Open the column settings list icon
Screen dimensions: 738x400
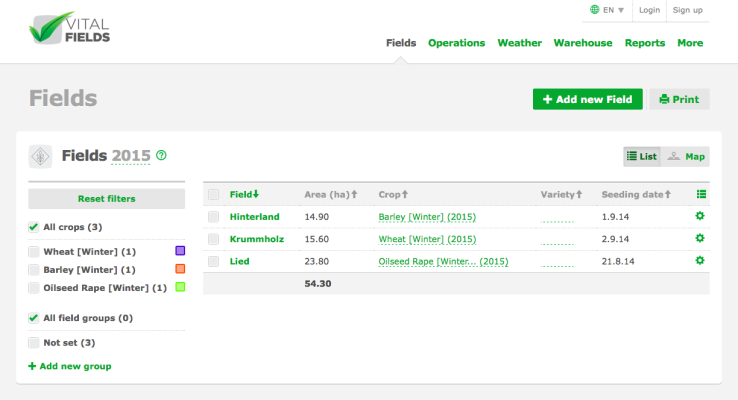[701, 194]
